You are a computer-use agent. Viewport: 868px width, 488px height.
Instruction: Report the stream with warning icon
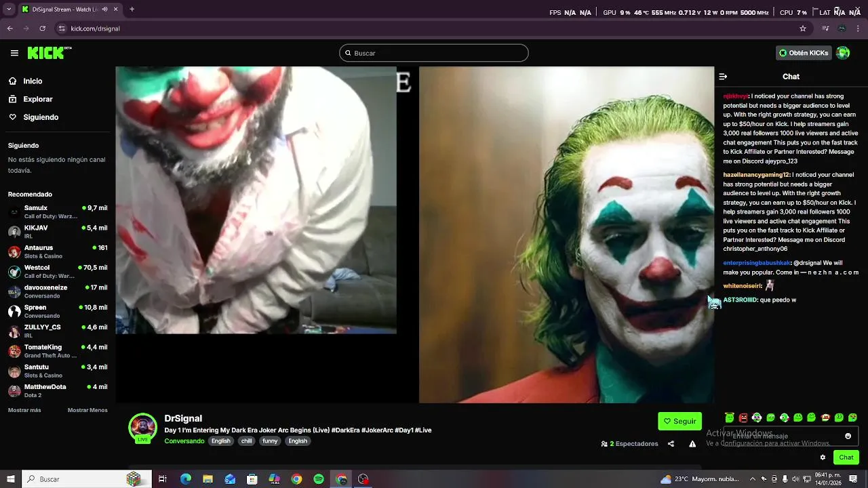(692, 444)
